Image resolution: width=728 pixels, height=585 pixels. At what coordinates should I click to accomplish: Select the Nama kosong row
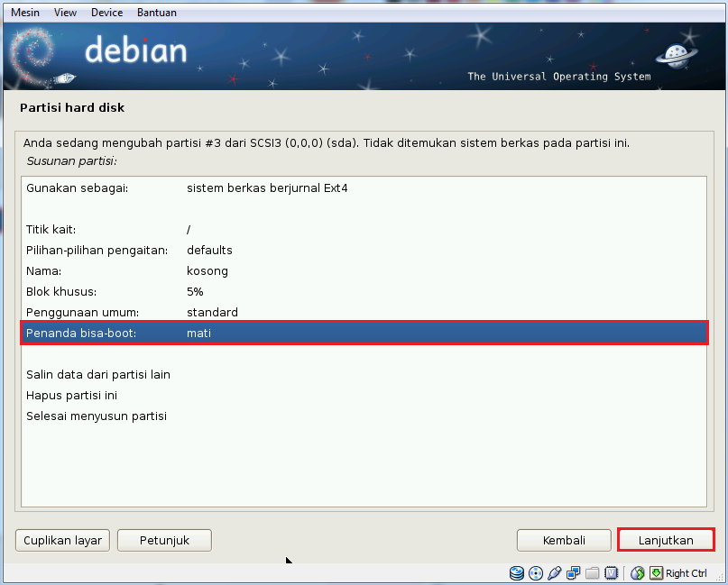pyautogui.click(x=364, y=271)
